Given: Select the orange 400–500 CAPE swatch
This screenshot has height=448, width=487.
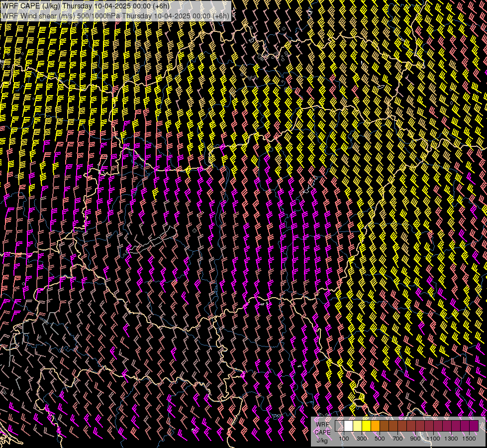Looking at the screenshot, I should [376, 426].
